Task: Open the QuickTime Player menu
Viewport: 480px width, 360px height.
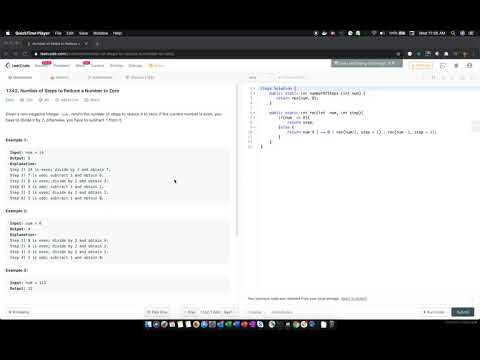Action: pyautogui.click(x=32, y=33)
